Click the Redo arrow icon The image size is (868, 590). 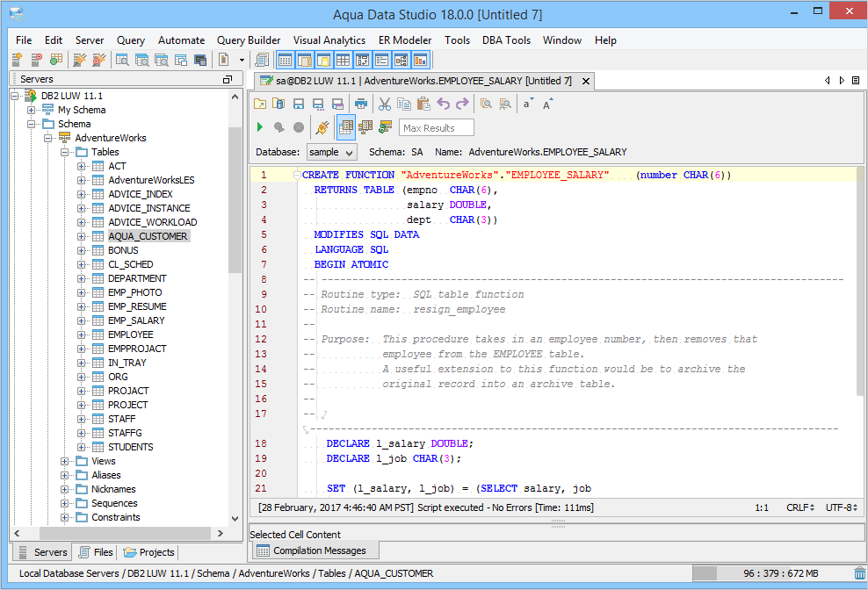(x=462, y=104)
